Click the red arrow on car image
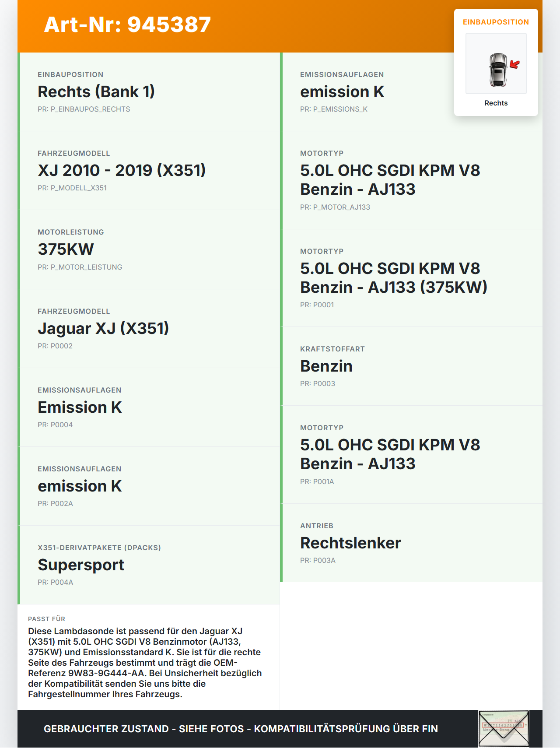 click(514, 64)
